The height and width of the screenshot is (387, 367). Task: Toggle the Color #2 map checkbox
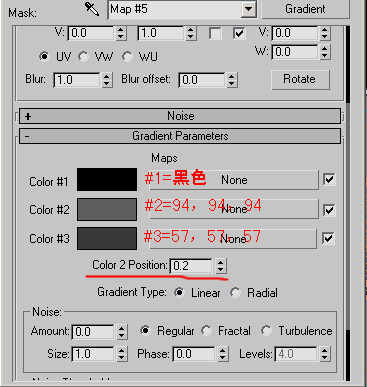click(x=329, y=210)
